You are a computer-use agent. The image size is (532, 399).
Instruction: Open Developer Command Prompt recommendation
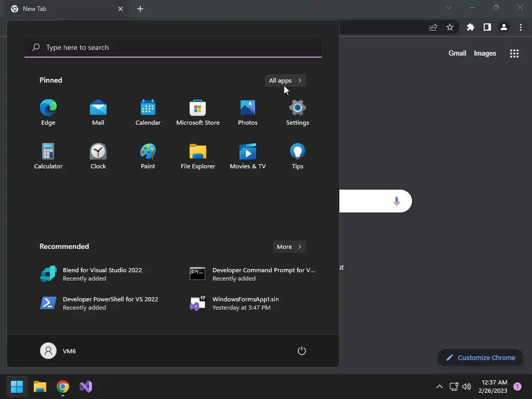[x=252, y=274]
